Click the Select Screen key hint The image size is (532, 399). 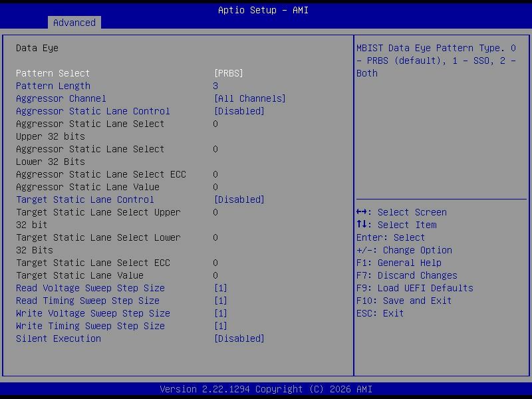402,212
